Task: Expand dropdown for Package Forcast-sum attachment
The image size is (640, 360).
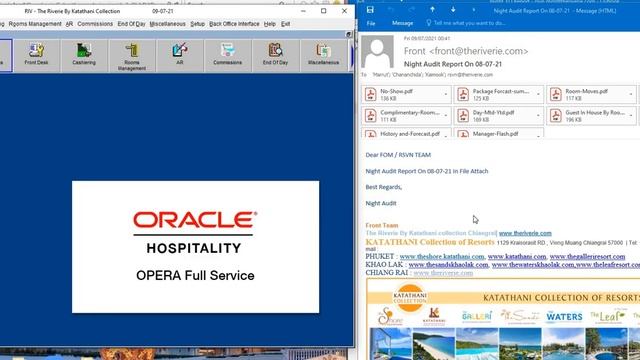Action: tap(538, 94)
